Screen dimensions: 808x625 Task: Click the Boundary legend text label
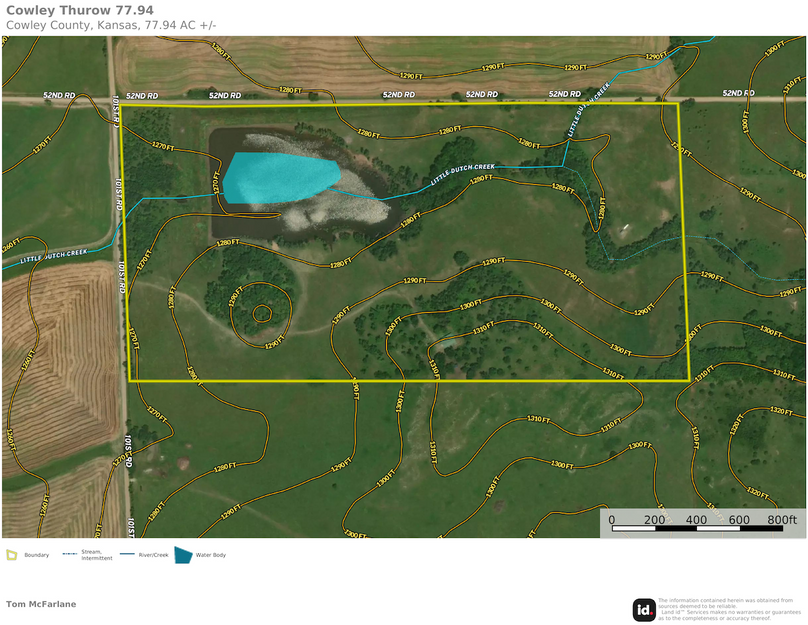click(36, 555)
